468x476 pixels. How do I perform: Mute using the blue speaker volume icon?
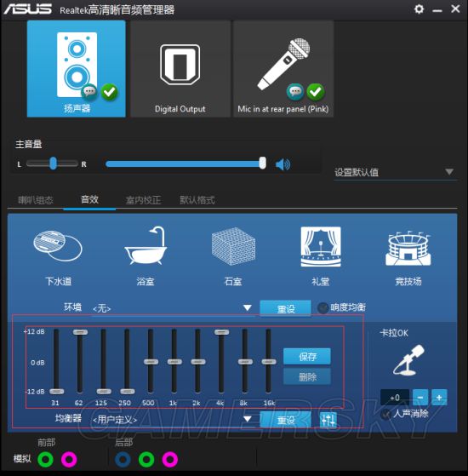[x=283, y=164]
